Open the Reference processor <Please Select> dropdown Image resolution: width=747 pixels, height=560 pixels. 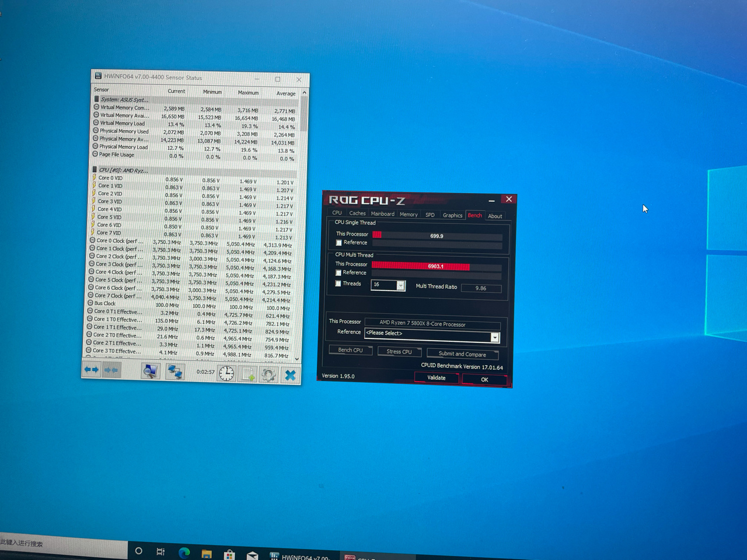point(495,337)
